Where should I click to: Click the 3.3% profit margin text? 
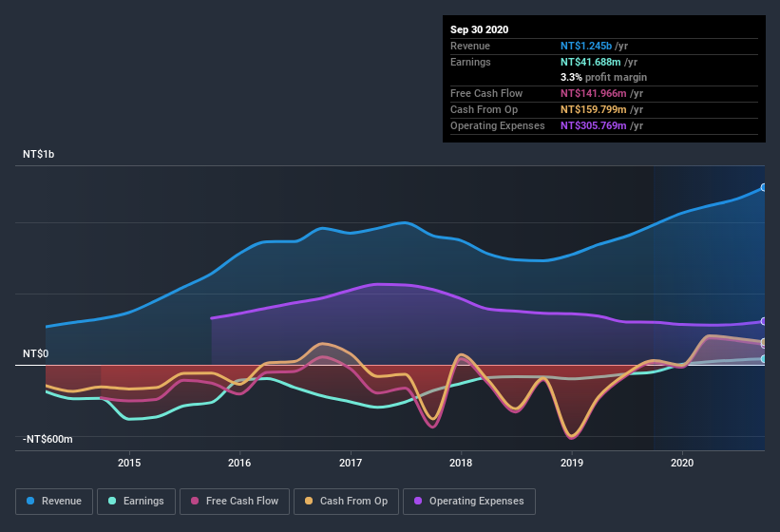[604, 77]
